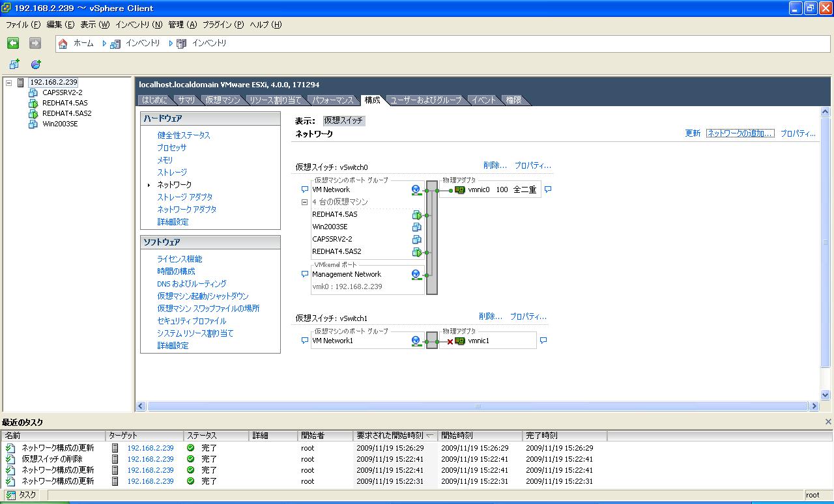The width and height of the screenshot is (834, 504).
Task: Click the 更新 (Refresh) link in network header
Action: (x=693, y=133)
